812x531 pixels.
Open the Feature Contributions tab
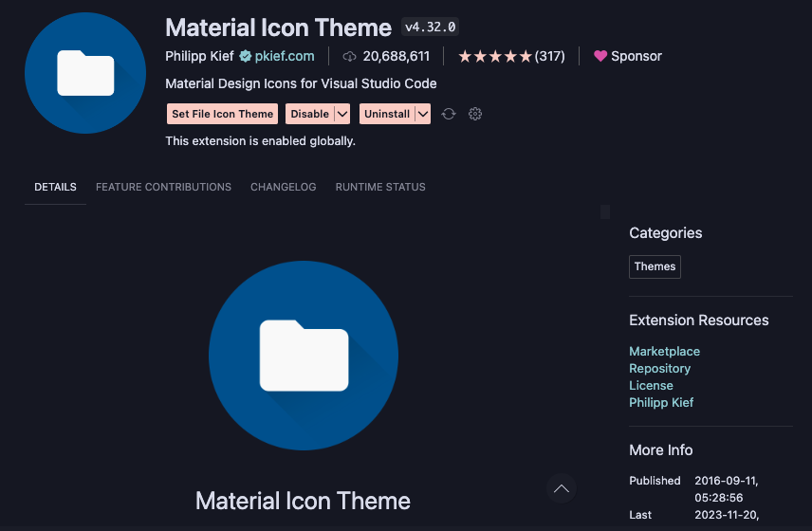(x=164, y=187)
